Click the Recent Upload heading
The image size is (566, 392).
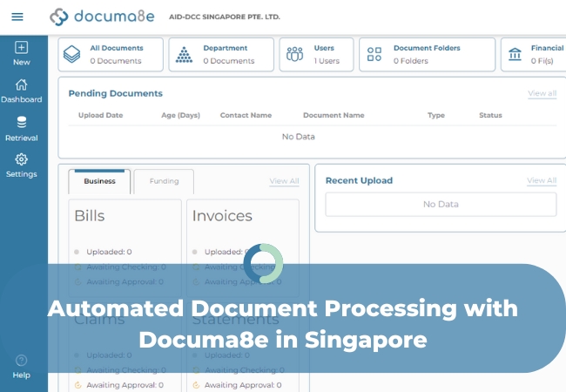359,180
